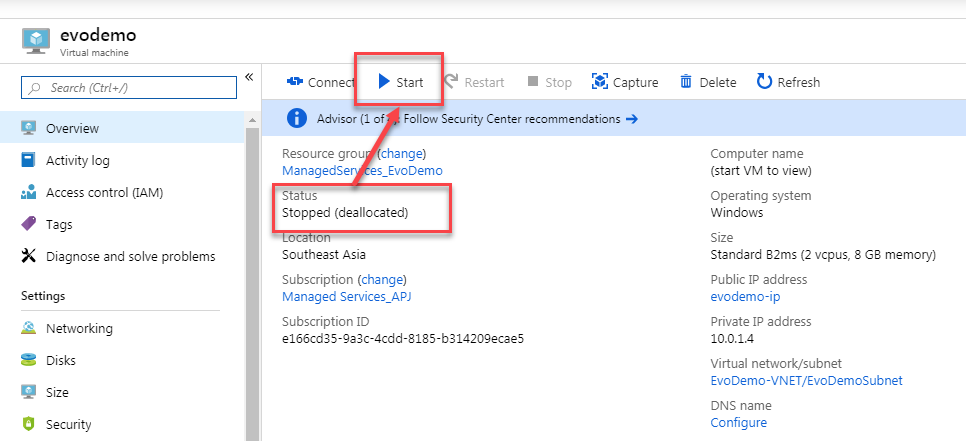Click the Settings section heading
The image size is (966, 441).
43,296
